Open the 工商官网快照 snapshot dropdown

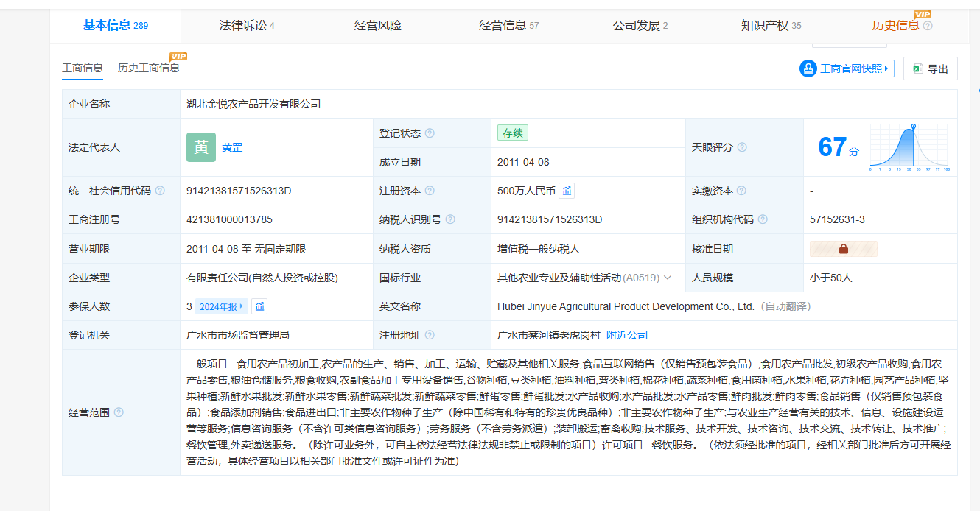[847, 68]
